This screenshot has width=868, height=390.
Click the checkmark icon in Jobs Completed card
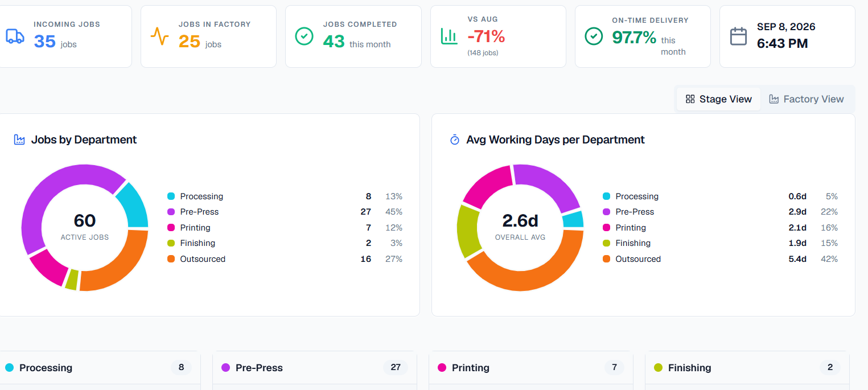[x=305, y=36]
